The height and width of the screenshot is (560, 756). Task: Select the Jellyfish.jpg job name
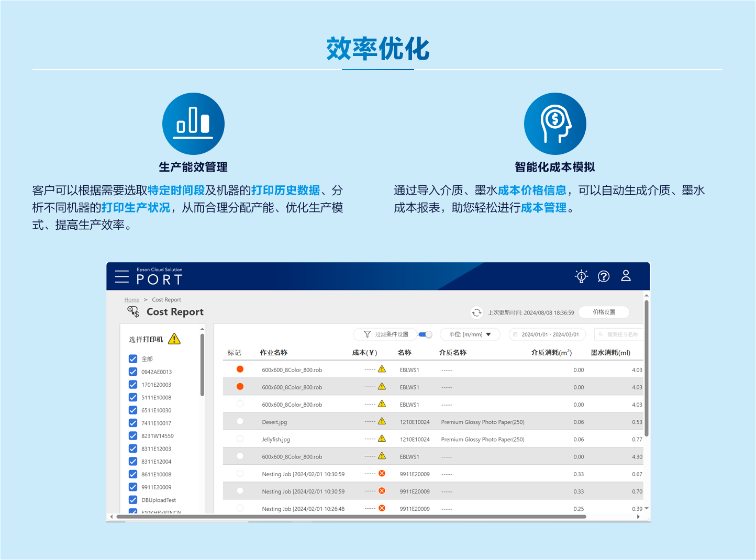(276, 439)
